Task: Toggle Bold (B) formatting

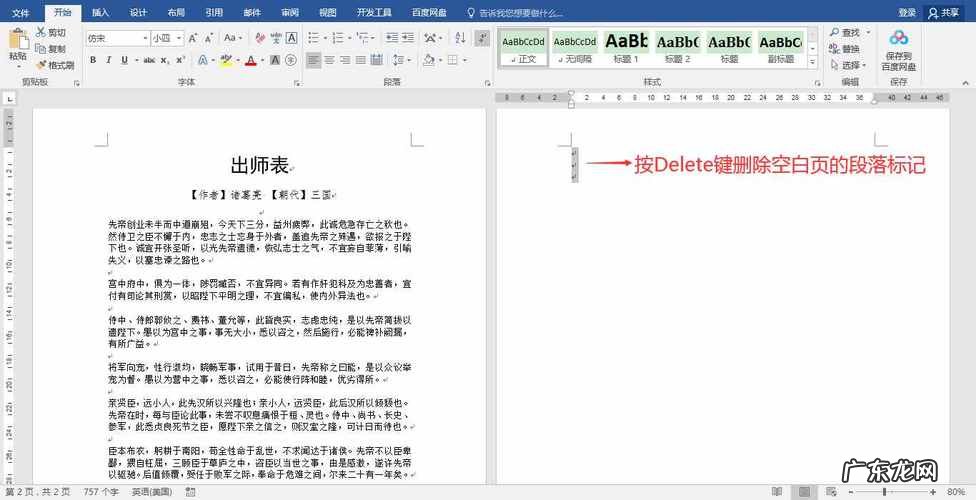Action: click(93, 60)
